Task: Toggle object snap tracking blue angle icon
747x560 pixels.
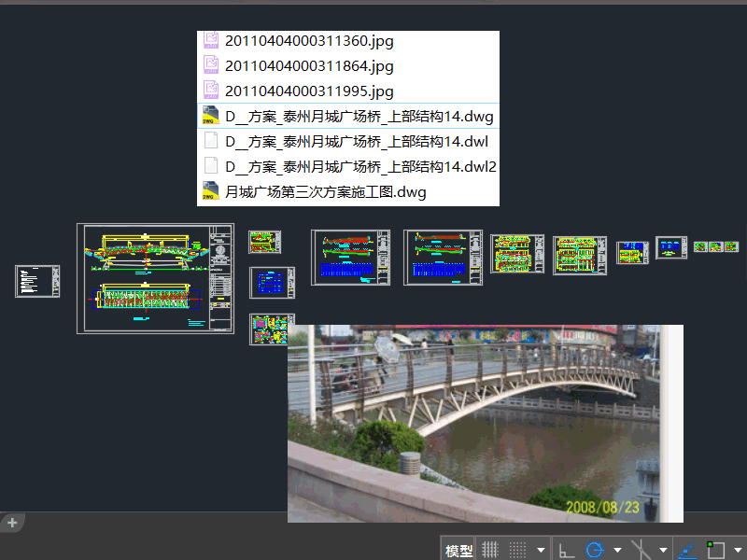Action: [x=687, y=551]
